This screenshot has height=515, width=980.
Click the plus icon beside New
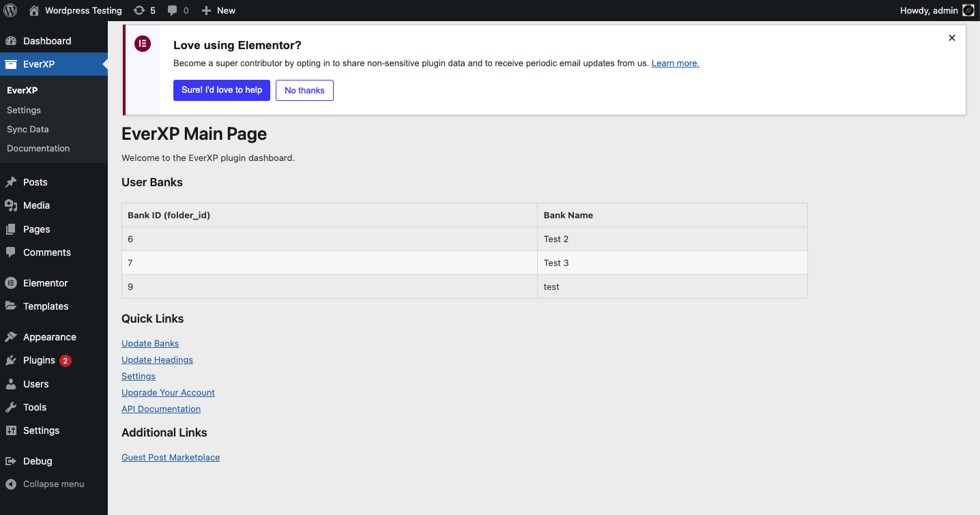tap(207, 10)
